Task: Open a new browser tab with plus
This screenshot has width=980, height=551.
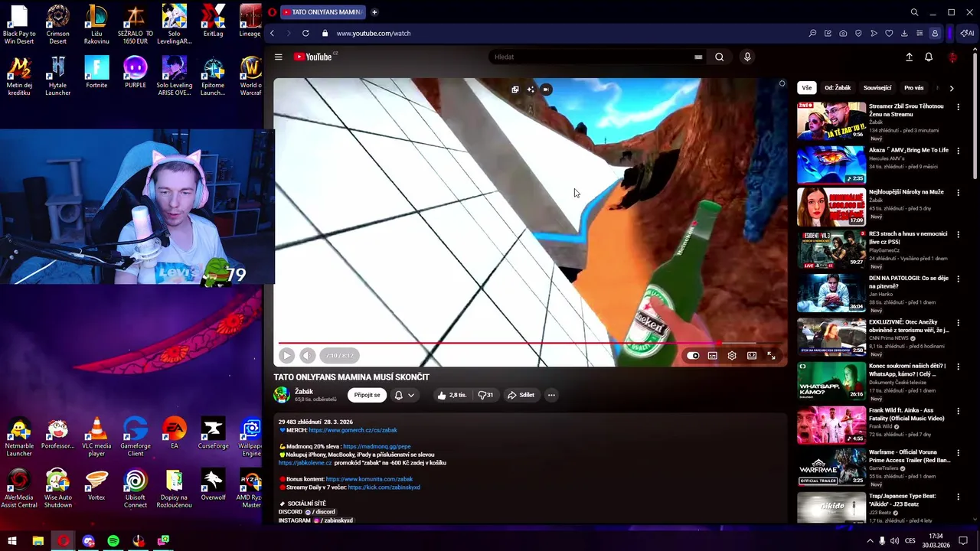Action: tap(374, 12)
